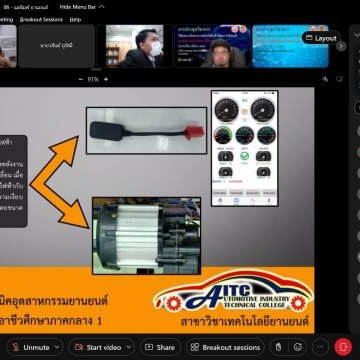Click the raise hand icon

(278, 347)
